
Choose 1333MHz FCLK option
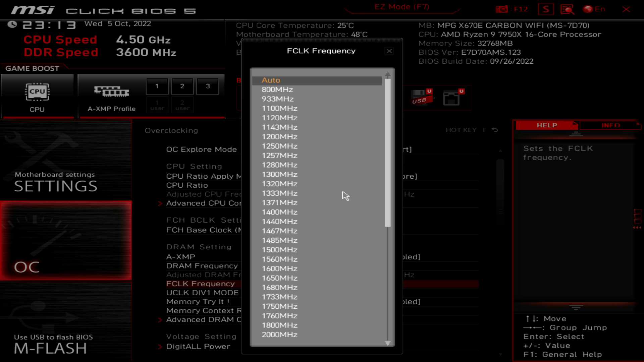(317, 193)
